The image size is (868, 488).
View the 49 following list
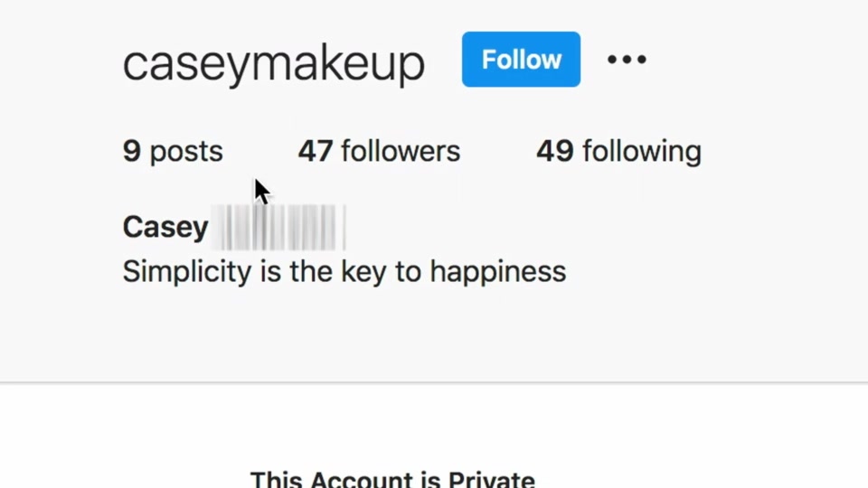(x=618, y=151)
